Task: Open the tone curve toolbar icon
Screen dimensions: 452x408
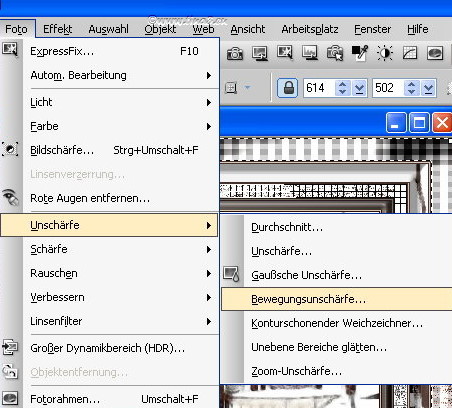Action: pos(410,53)
